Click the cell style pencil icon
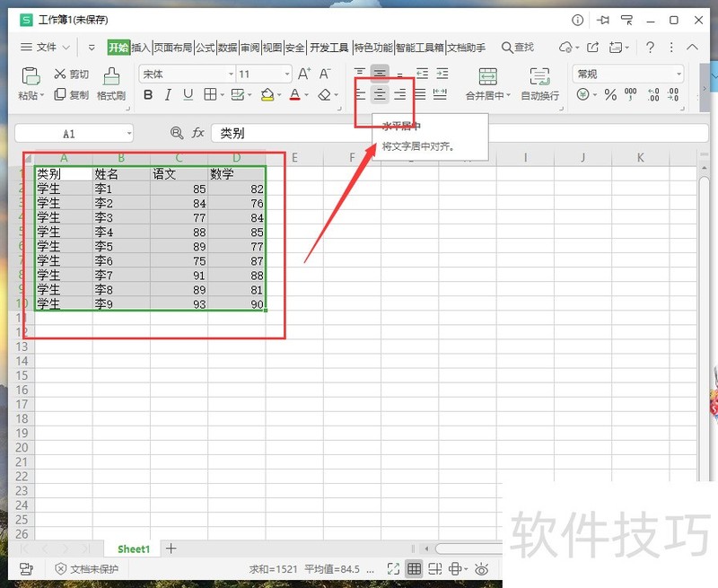 click(x=238, y=95)
